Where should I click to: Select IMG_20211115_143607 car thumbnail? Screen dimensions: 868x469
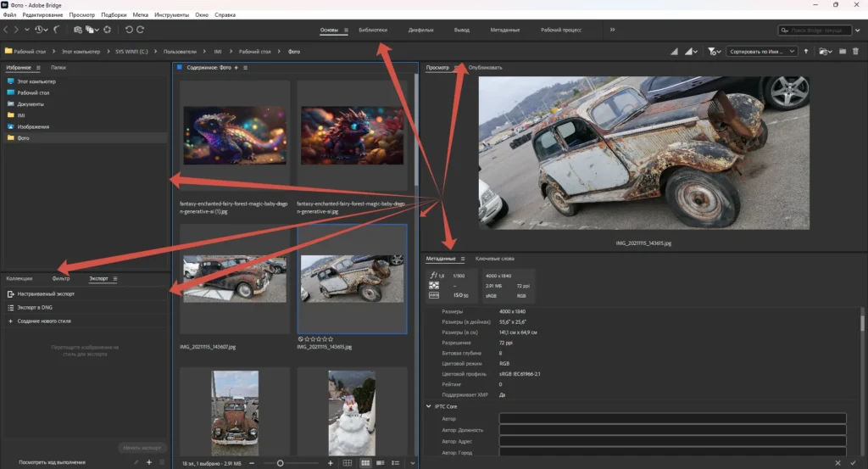235,278
